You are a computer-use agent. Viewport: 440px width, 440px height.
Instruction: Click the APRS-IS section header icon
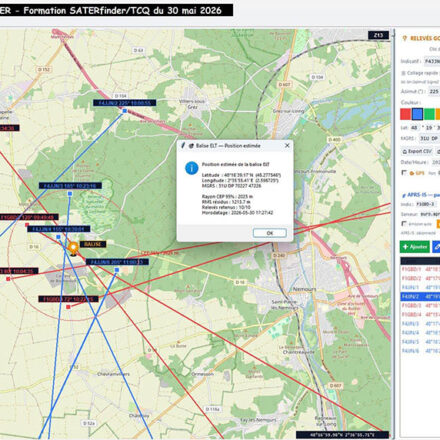point(404,195)
